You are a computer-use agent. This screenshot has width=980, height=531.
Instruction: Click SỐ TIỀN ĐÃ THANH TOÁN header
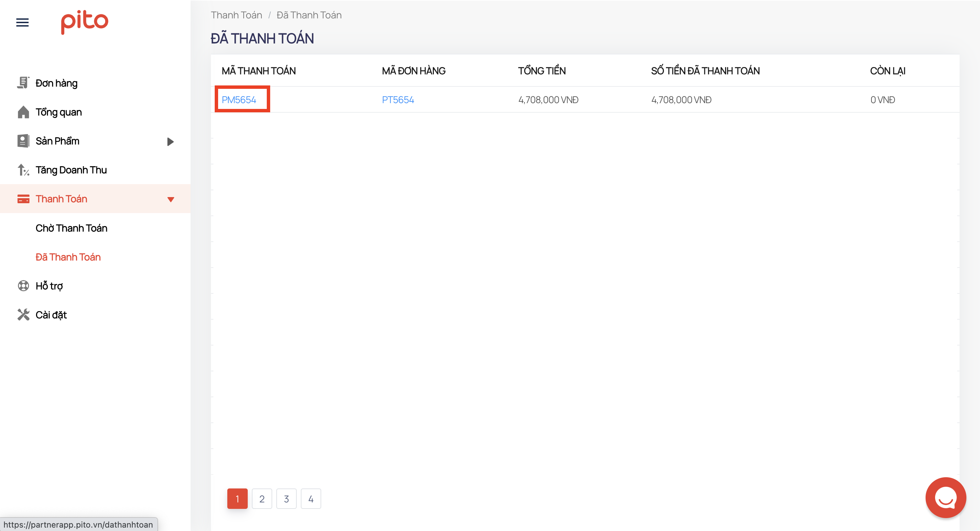705,71
